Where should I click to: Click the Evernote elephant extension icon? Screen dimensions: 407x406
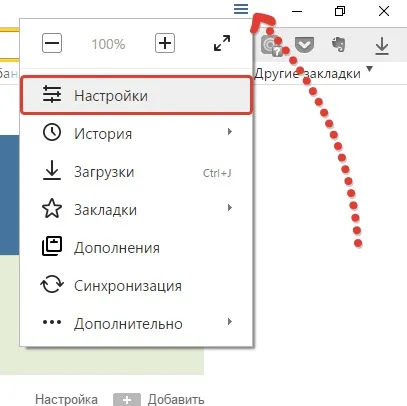(x=339, y=45)
